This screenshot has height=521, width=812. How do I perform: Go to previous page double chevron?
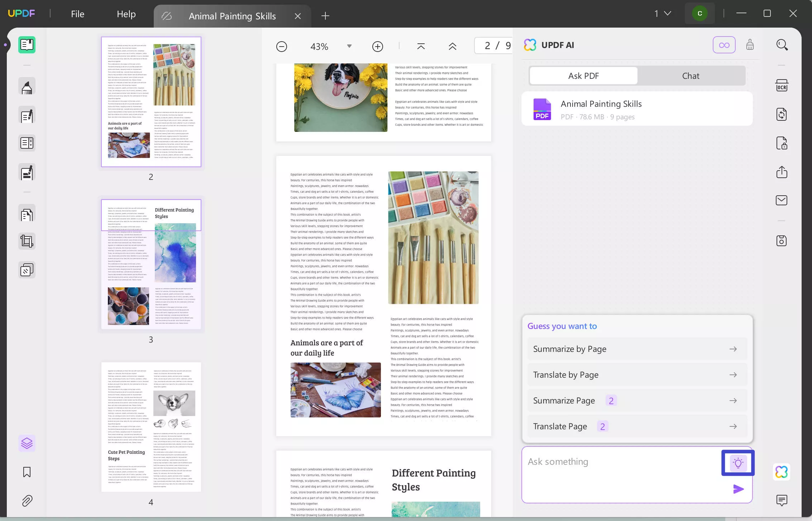pyautogui.click(x=453, y=47)
